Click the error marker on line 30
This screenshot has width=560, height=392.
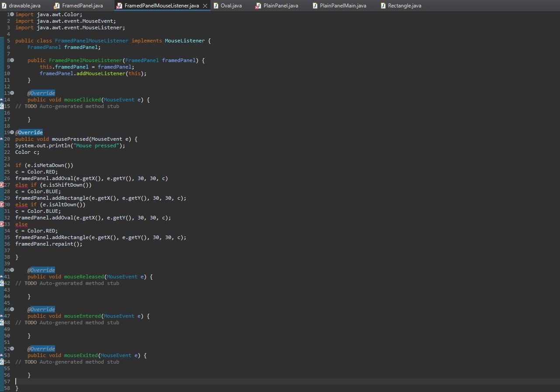pos(2,205)
